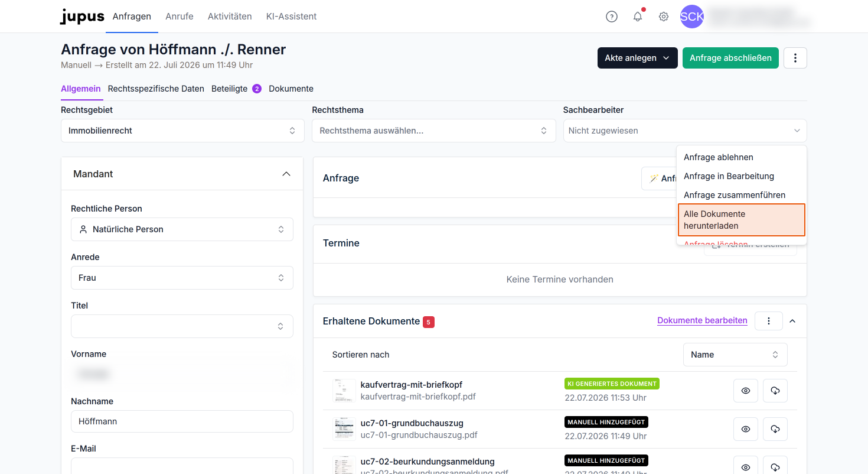
Task: Click file name uc7-01-grundbuchauszug.pdf
Action: (x=419, y=435)
